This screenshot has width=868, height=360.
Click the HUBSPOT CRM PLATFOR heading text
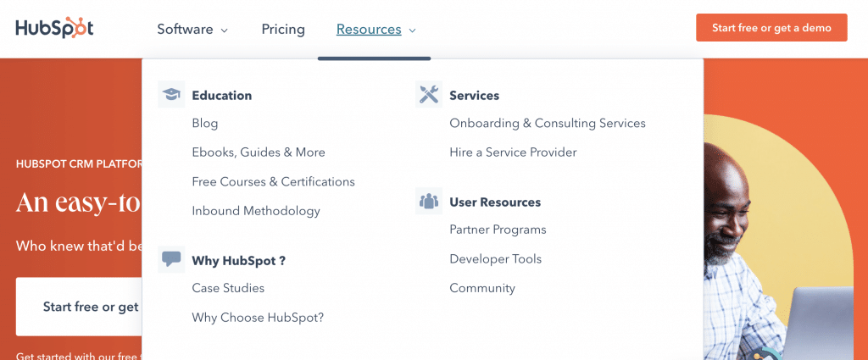click(79, 163)
